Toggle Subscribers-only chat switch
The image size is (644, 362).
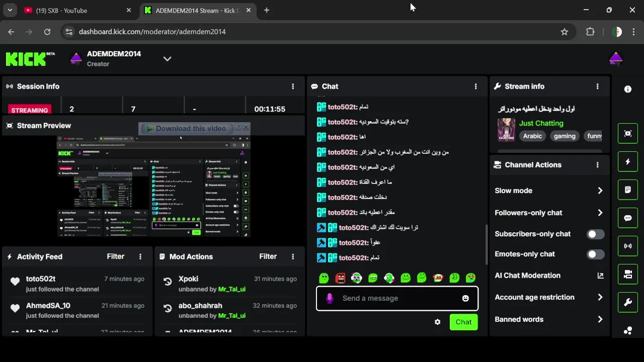coord(596,234)
